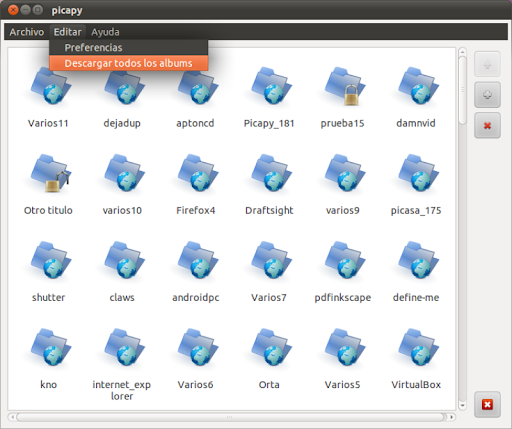512x429 pixels.
Task: Open the Archivo menu
Action: tap(27, 32)
